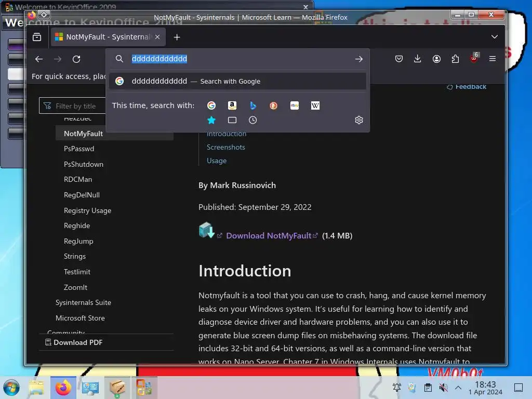Search this time with Amazon icon

coord(232,105)
